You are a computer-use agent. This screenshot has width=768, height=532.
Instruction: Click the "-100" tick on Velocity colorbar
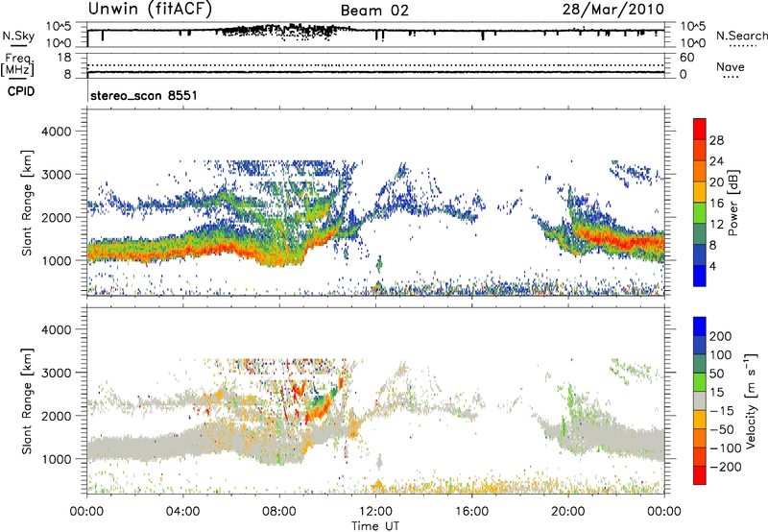(725, 447)
